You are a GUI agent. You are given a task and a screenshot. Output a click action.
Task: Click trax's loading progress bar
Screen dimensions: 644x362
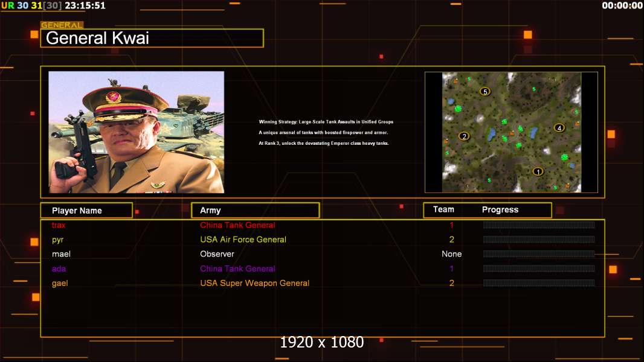(539, 224)
